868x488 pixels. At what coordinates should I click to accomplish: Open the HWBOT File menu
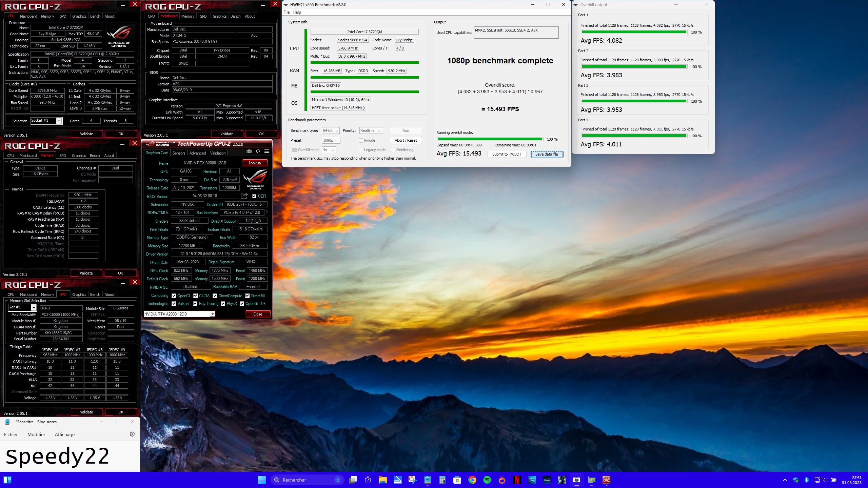pos(287,12)
